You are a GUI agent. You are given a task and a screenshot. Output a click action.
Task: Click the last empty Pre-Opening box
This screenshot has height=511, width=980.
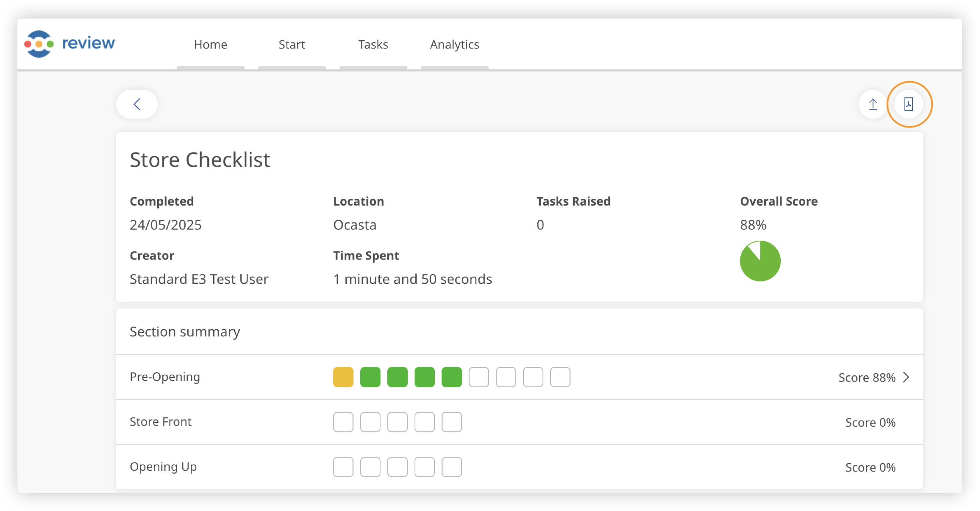[x=560, y=377]
